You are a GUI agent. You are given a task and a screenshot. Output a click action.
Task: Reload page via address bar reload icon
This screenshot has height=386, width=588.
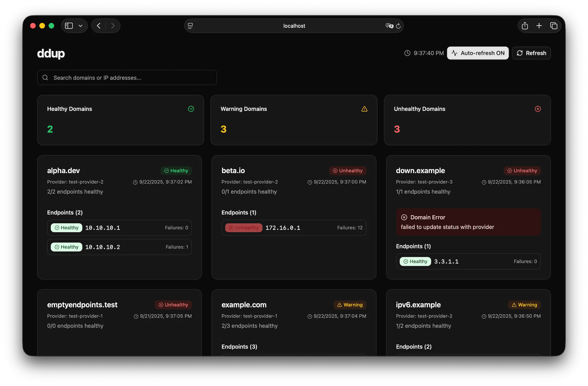(x=398, y=26)
